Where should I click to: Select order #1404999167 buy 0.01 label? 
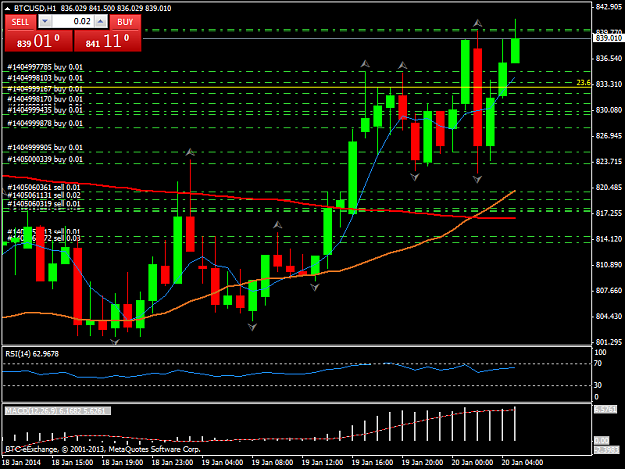[x=45, y=89]
